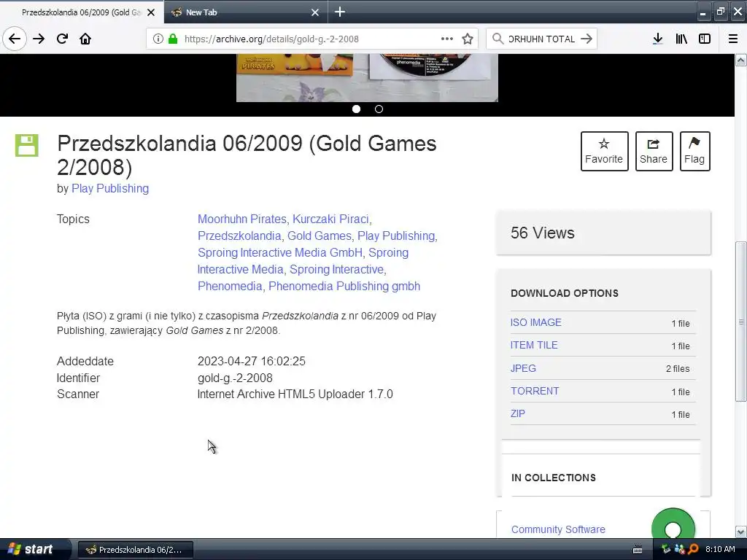Open Sproing Interactive topic link
The width and height of the screenshot is (747, 560).
tap(336, 270)
